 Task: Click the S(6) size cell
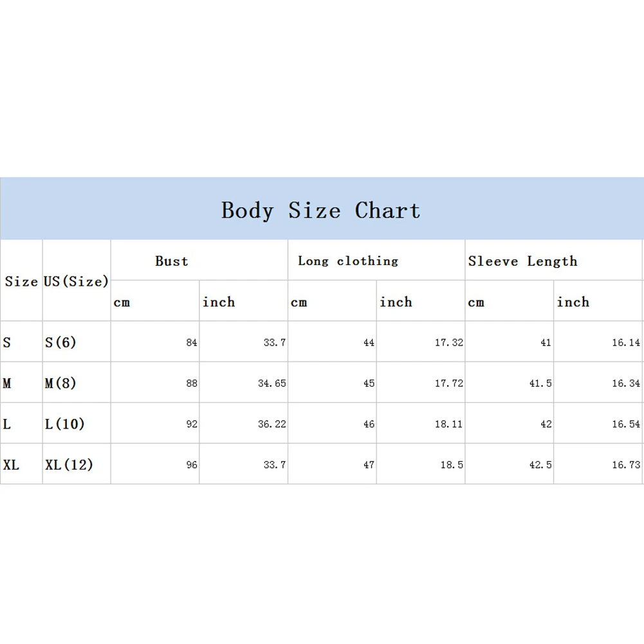click(60, 342)
